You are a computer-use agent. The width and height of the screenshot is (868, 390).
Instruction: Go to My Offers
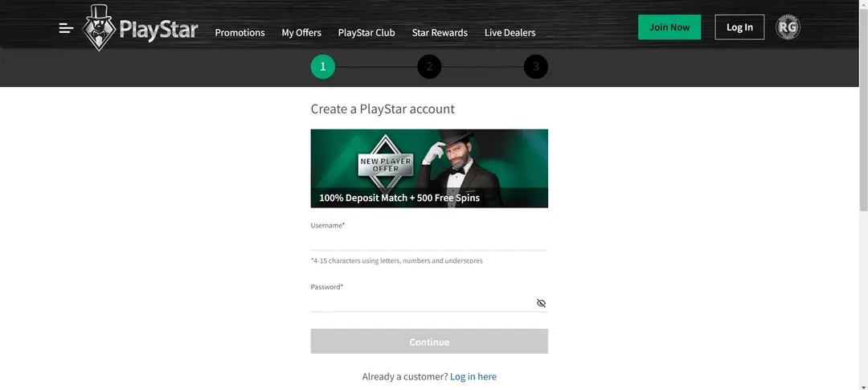click(301, 33)
